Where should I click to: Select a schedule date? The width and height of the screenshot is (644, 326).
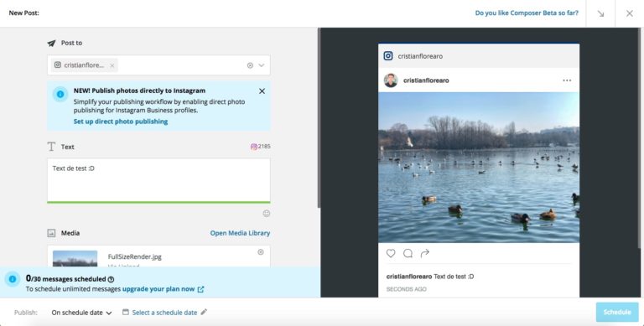tap(164, 313)
